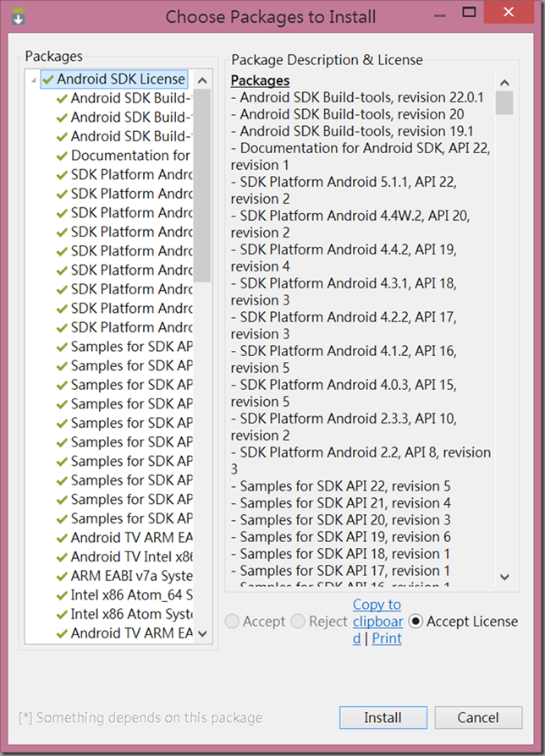The width and height of the screenshot is (545, 756).
Task: Click packages list scroll down arrow
Action: click(x=202, y=633)
